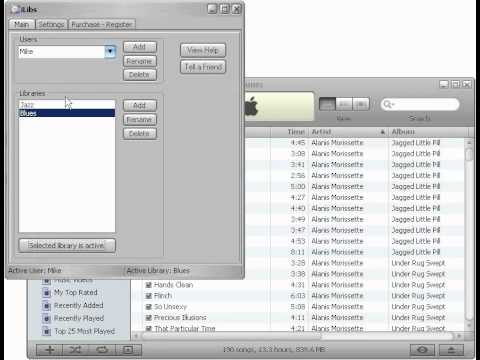Image resolution: width=480 pixels, height=360 pixels.
Task: Click the Tell a Friend button
Action: click(203, 67)
